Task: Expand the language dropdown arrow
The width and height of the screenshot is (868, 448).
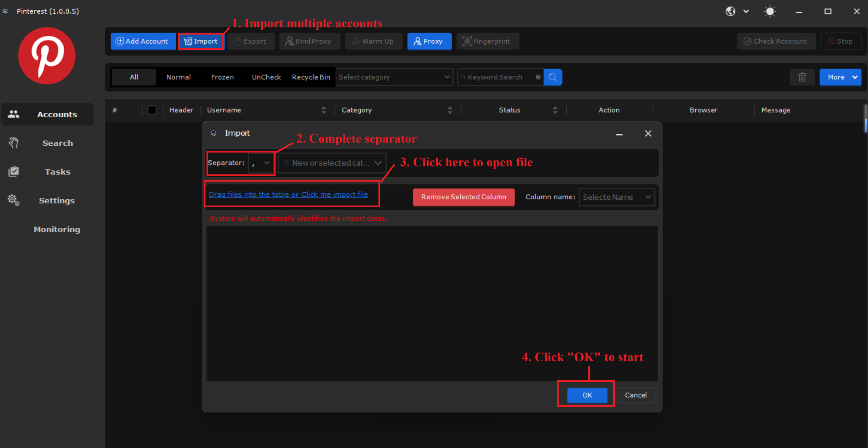Action: tap(746, 11)
